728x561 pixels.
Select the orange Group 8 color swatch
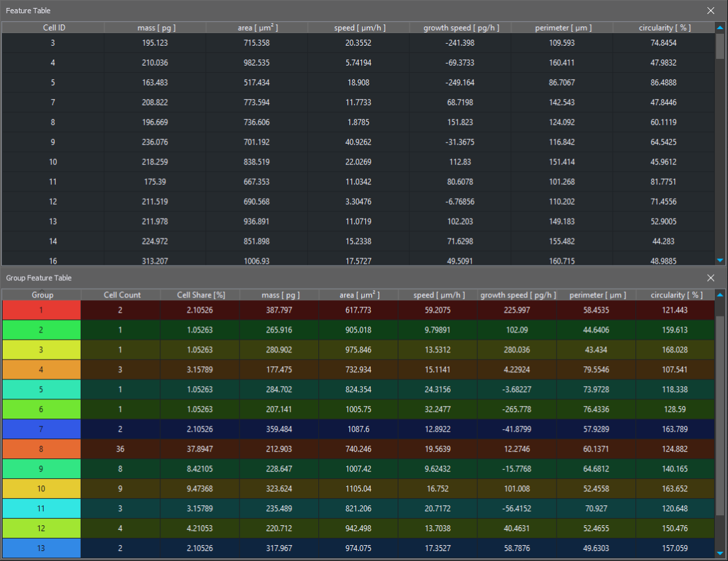tap(42, 449)
